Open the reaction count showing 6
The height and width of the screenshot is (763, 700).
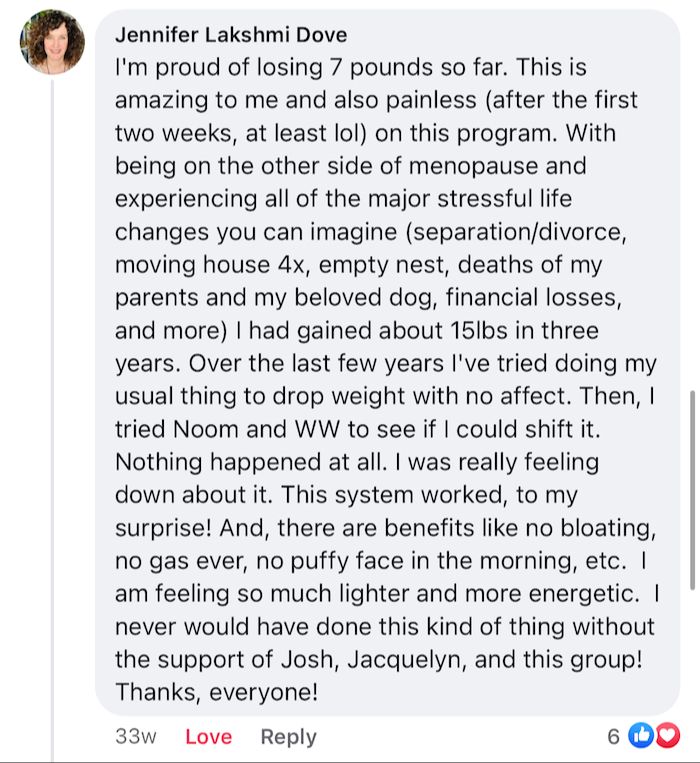pos(614,737)
